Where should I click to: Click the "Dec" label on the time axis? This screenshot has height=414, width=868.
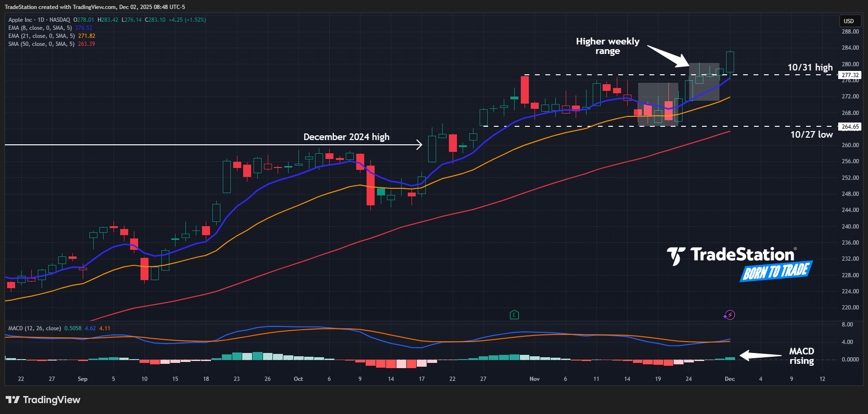point(729,379)
